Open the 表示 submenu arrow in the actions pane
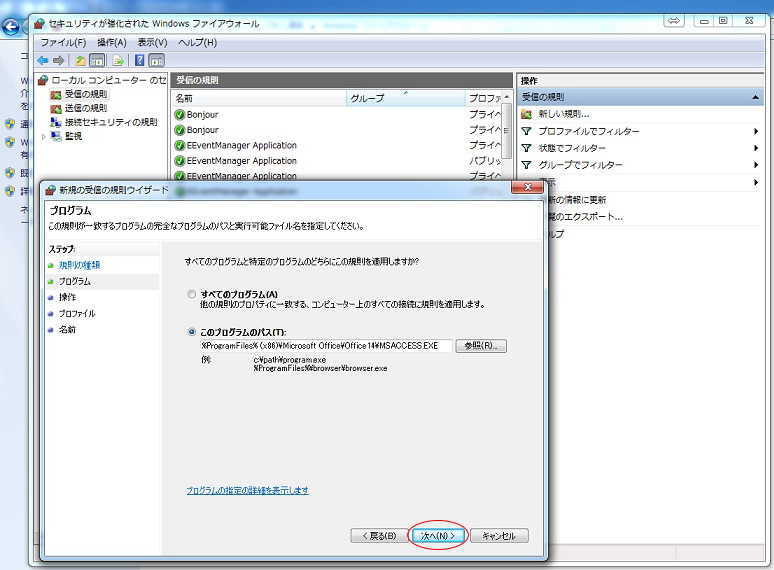The image size is (774, 570). [756, 183]
